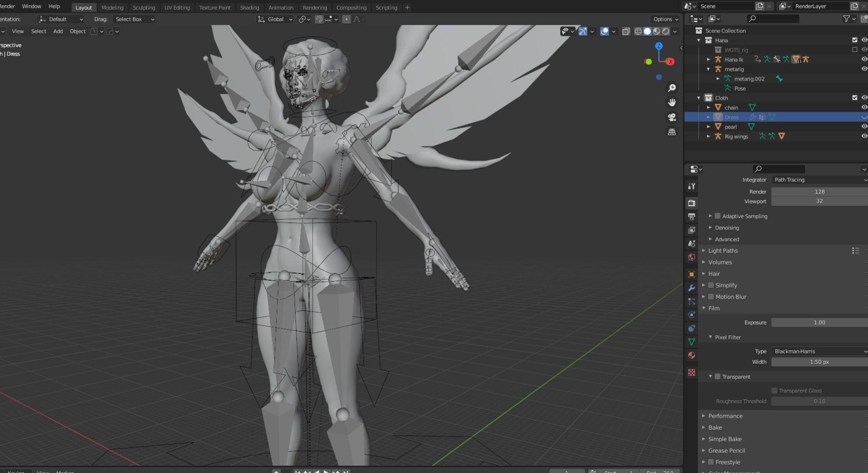Screen dimensions: 868x473
Task: Toggle the camera view icon
Action: pyautogui.click(x=672, y=117)
